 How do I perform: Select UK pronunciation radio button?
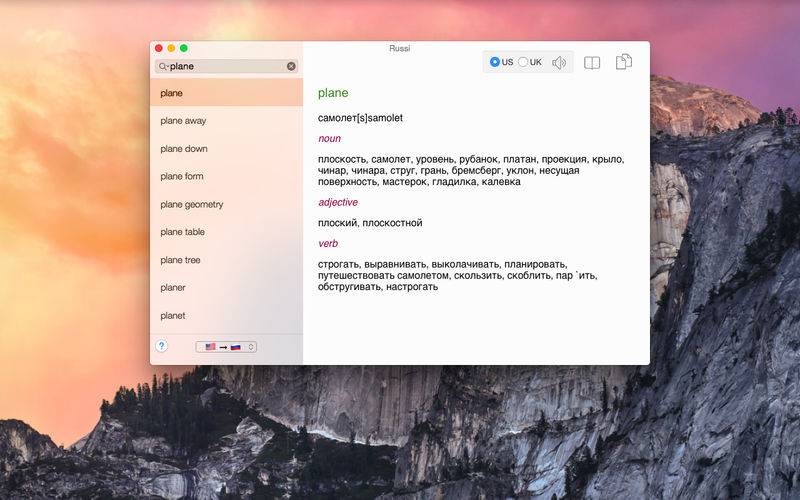coord(523,62)
